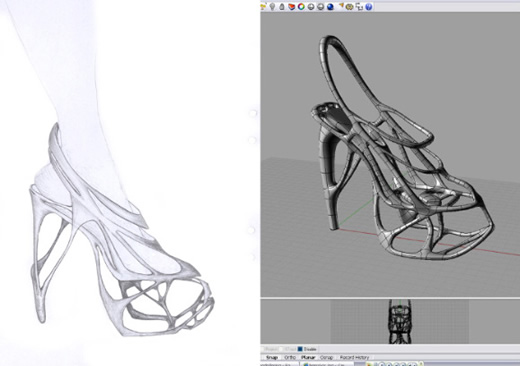Image resolution: width=520 pixels, height=366 pixels.
Task: Open the color wheel icon
Action: 301,6
